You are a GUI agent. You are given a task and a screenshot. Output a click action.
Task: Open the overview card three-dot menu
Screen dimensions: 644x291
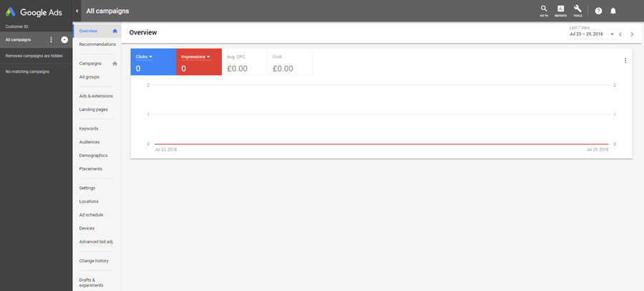click(x=625, y=60)
